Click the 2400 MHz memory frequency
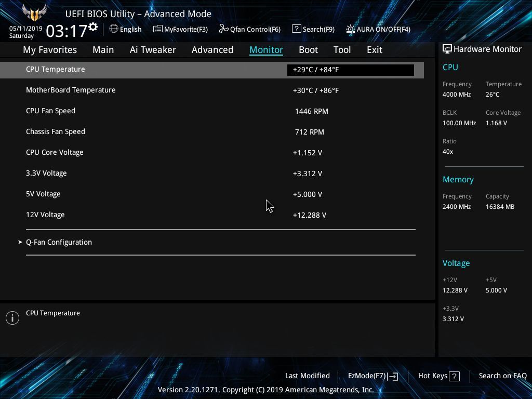This screenshot has height=399, width=532. [457, 207]
